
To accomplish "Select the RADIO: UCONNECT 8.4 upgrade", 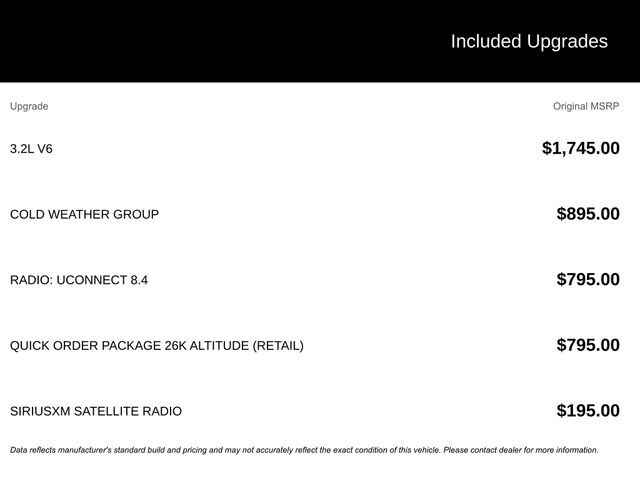I will pyautogui.click(x=79, y=280).
